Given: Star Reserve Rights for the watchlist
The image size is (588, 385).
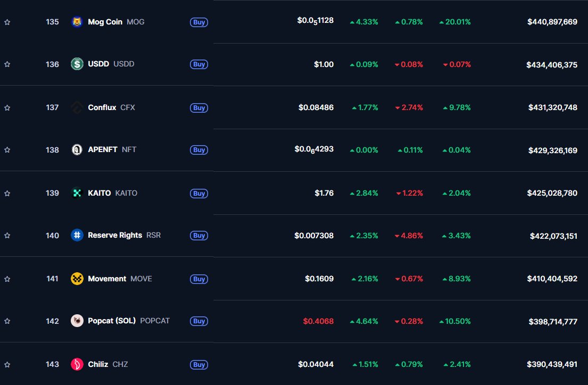Looking at the screenshot, I should pos(7,235).
